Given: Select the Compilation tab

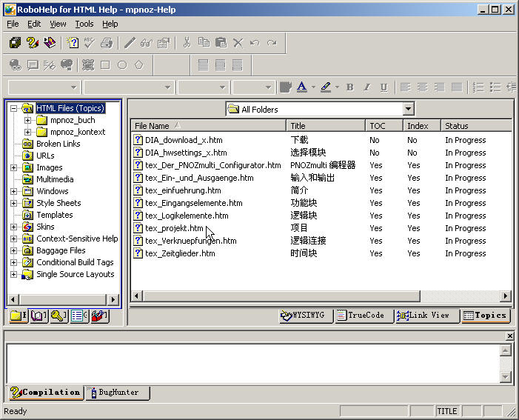Looking at the screenshot, I should point(45,393).
